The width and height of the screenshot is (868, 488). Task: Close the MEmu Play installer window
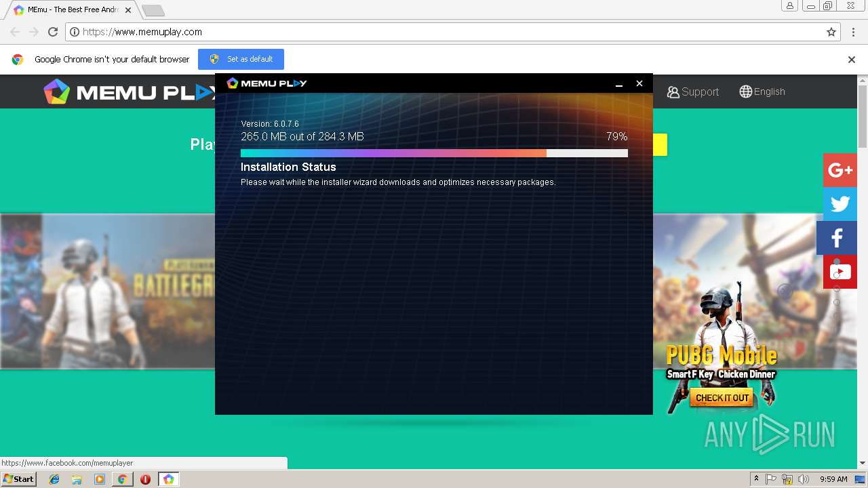tap(639, 83)
